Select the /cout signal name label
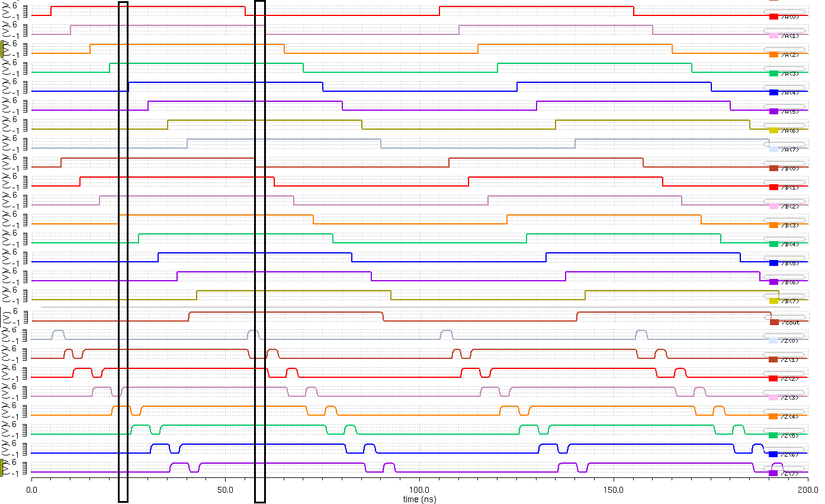The height and width of the screenshot is (504, 825). pos(790,322)
